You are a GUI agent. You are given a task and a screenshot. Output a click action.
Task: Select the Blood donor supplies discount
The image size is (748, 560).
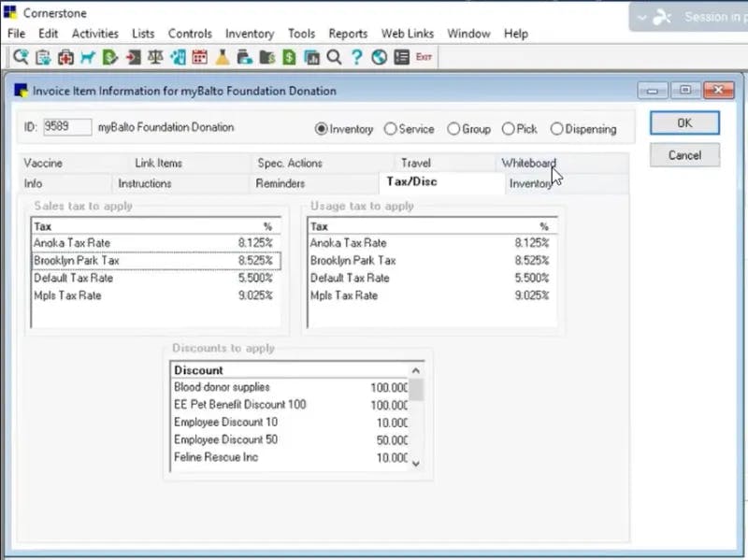290,387
